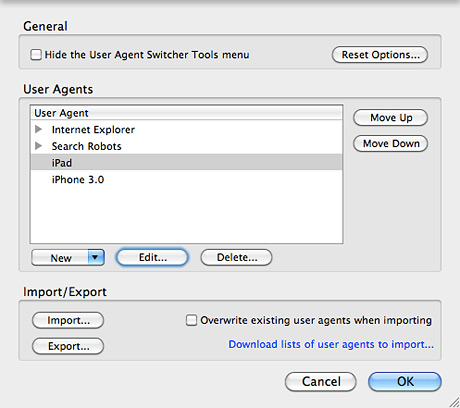Viewport: 460px width, 408px height.
Task: Toggle Overwrite existing user agents when importing
Action: (191, 320)
